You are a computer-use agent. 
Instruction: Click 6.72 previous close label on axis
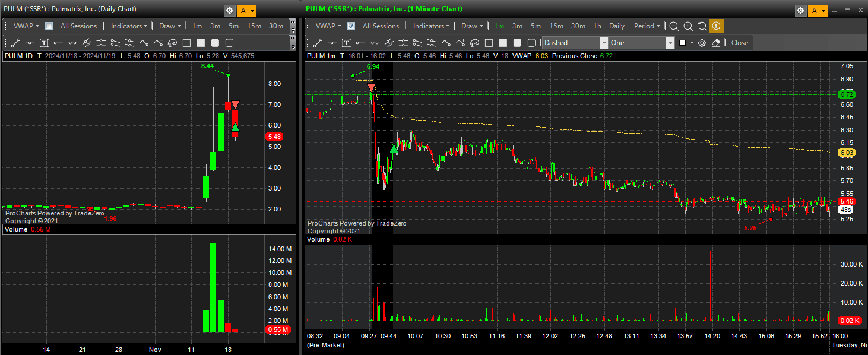(x=845, y=94)
